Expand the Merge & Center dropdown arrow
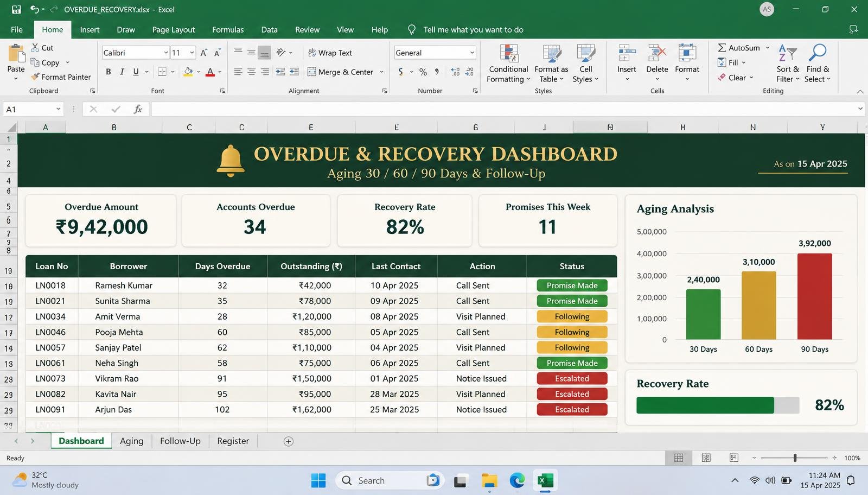Image resolution: width=868 pixels, height=495 pixels. (381, 72)
